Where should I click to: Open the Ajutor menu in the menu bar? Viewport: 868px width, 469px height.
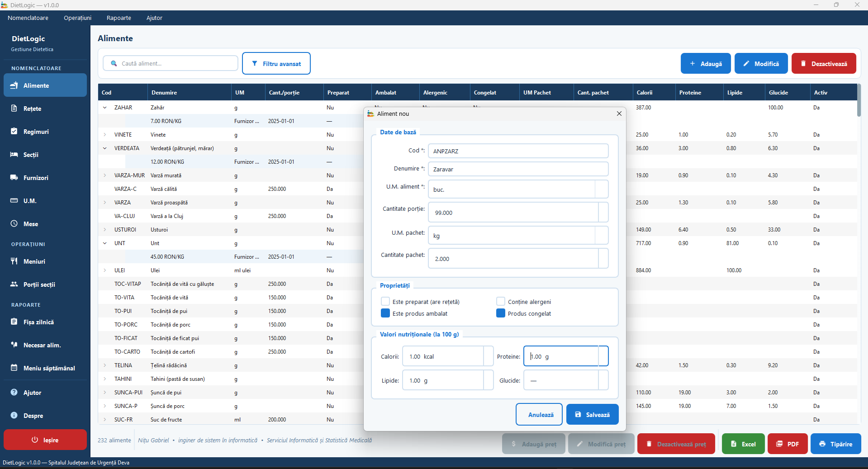[x=154, y=18]
